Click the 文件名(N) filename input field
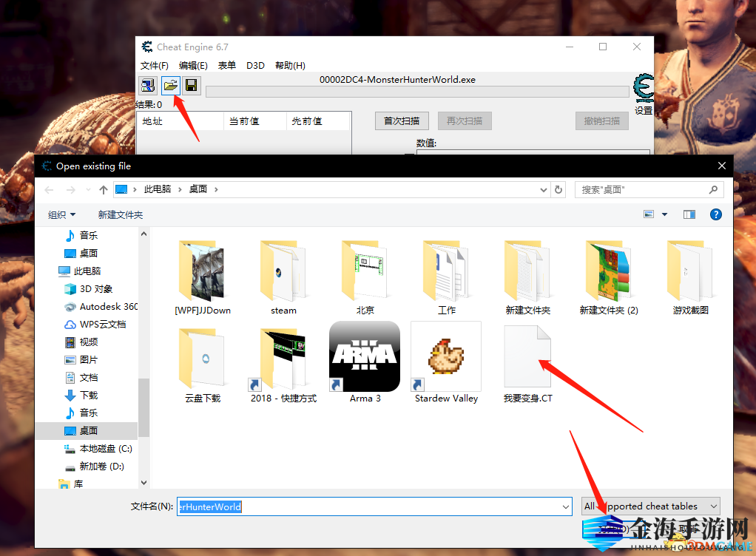This screenshot has width=756, height=556. pyautogui.click(x=374, y=506)
